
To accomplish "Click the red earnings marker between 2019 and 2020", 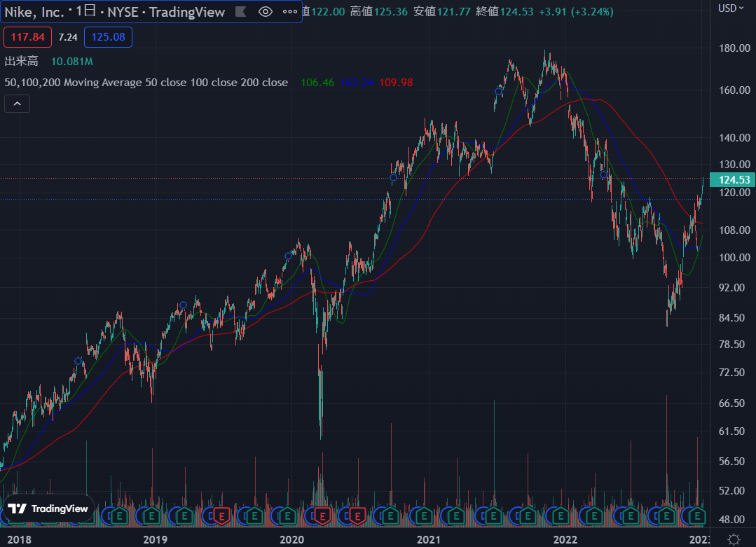I will [x=221, y=517].
